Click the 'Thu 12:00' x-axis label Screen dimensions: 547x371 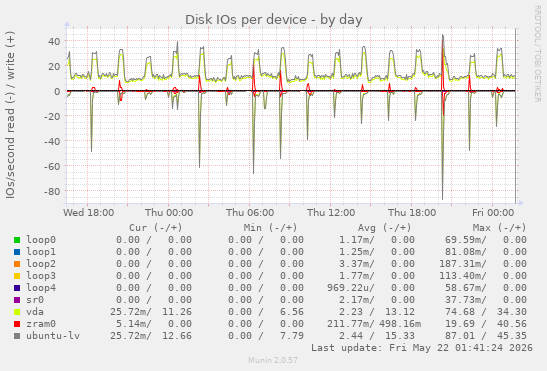click(331, 213)
